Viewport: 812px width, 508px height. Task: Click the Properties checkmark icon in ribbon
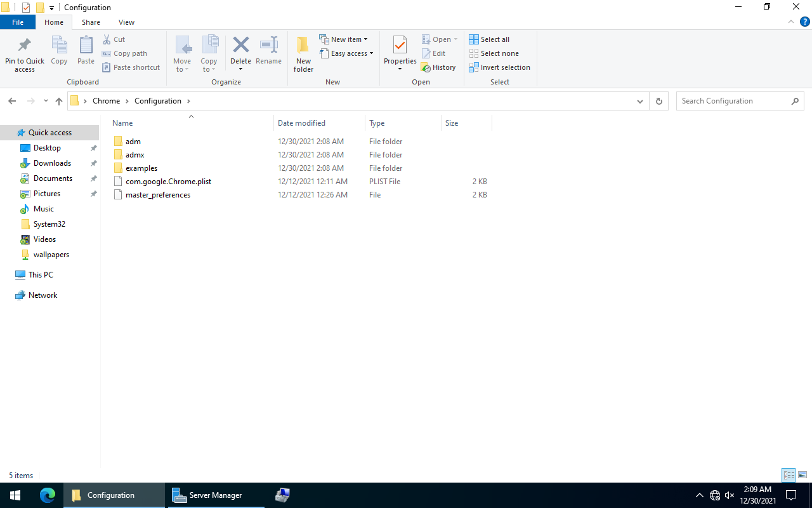(400, 46)
